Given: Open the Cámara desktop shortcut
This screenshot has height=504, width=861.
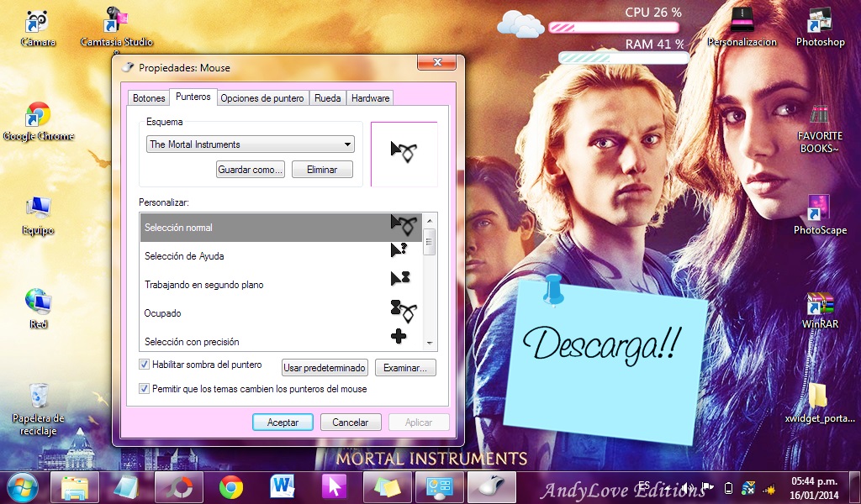Looking at the screenshot, I should [37, 28].
